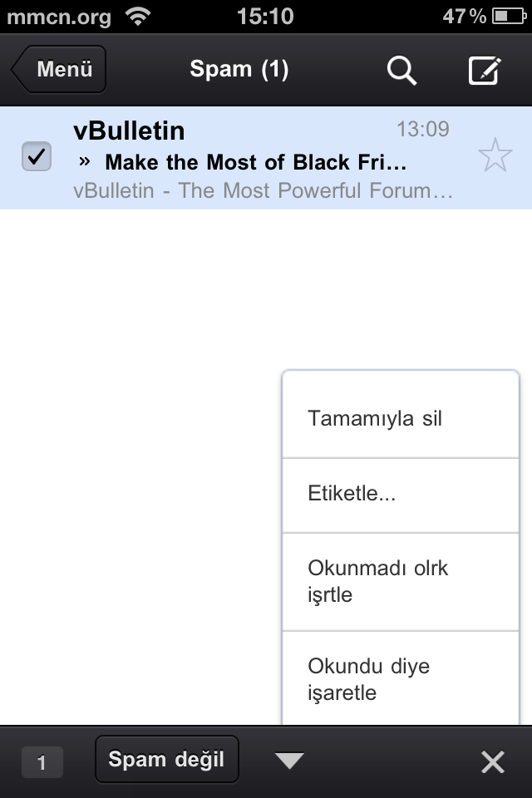
Task: Tap the selected count badge "1"
Action: coord(42,761)
